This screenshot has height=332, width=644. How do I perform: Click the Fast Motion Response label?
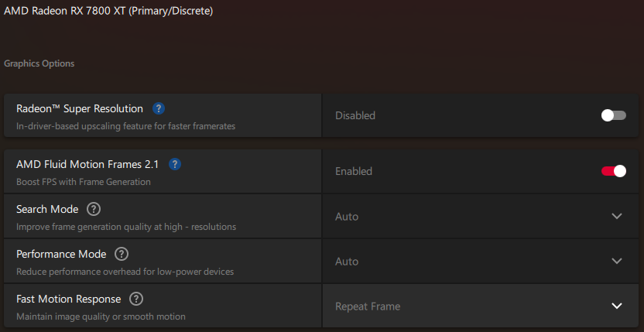pyautogui.click(x=69, y=299)
